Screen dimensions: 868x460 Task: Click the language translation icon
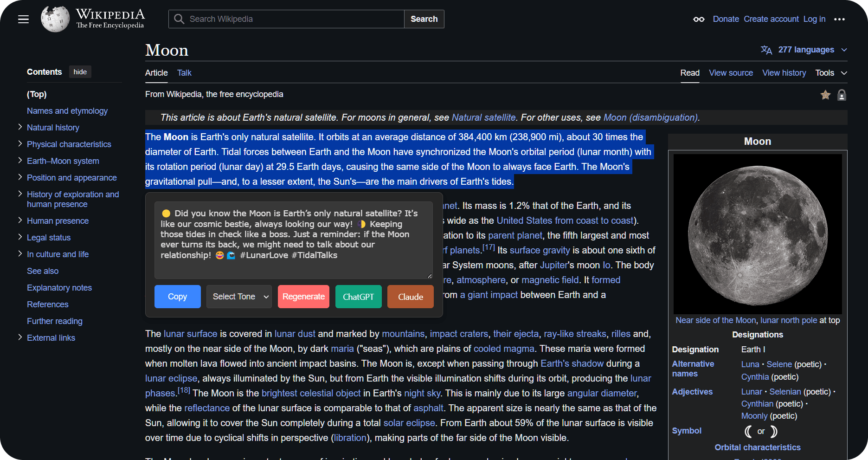(x=766, y=50)
